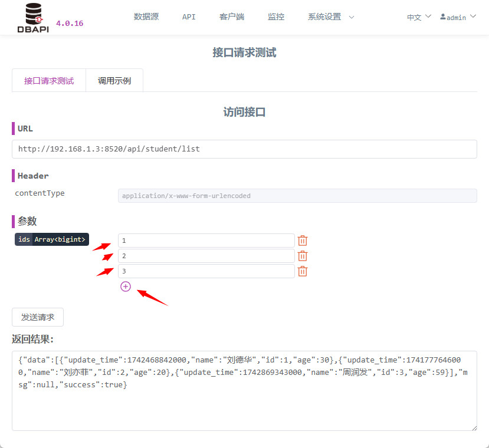
Task: Expand the admin account chevron
Action: 473,17
